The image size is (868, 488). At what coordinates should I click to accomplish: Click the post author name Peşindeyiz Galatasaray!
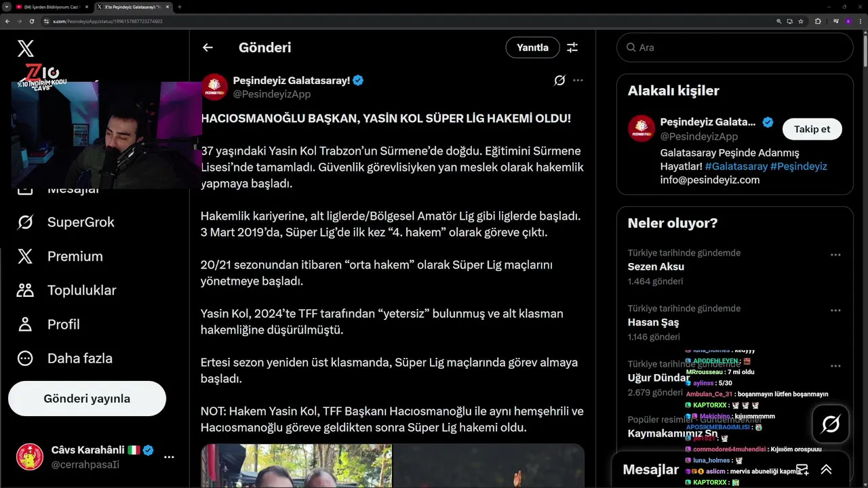coord(292,80)
